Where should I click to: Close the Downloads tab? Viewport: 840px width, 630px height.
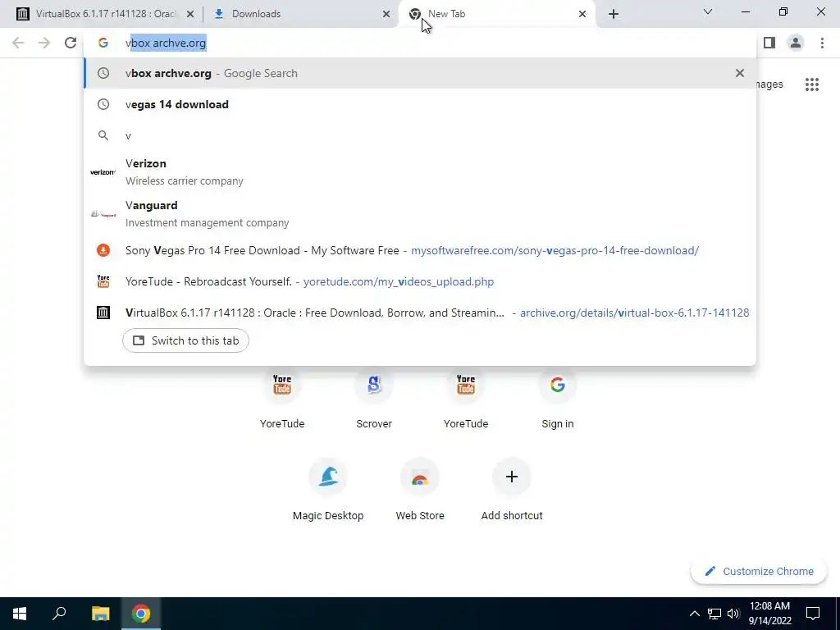coord(386,15)
